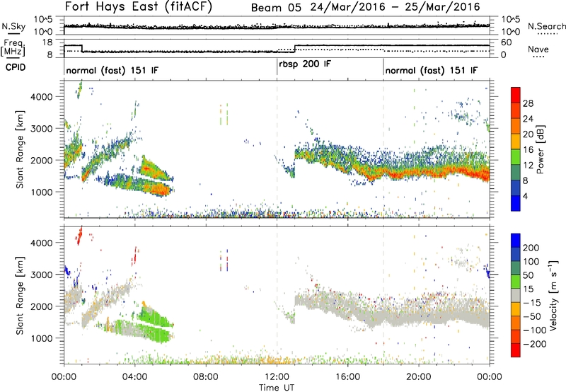Click the "−200" Velocity colorbar value

(534, 344)
